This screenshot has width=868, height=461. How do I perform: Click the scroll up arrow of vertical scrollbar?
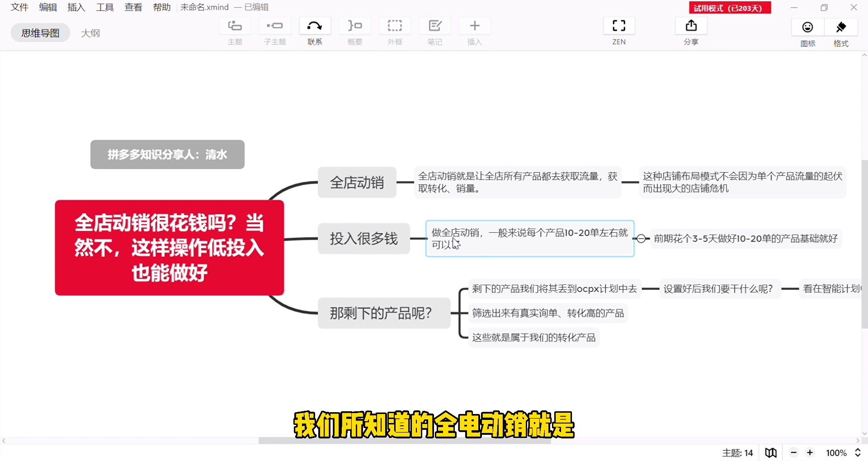[864, 55]
